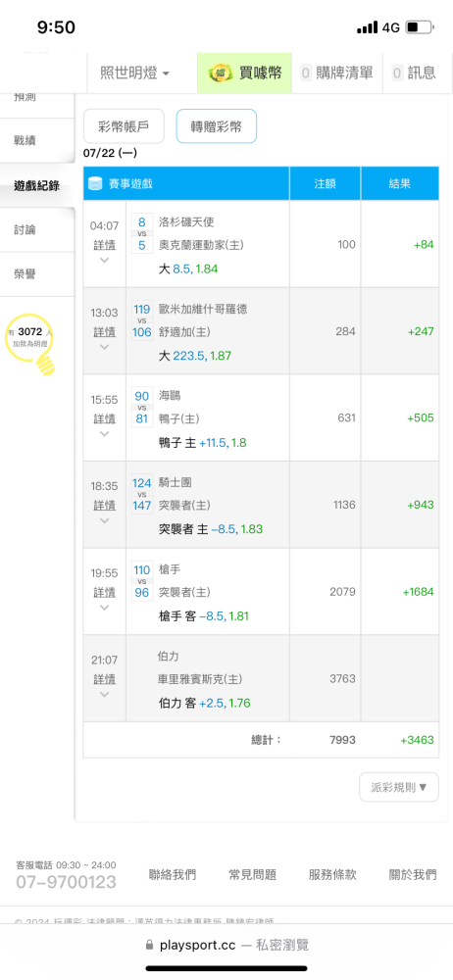Tap the 8 vs 5 score box
The image size is (453, 980).
pyautogui.click(x=142, y=233)
